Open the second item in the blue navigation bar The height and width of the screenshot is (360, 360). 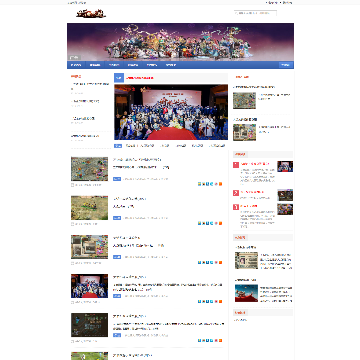tap(95, 65)
